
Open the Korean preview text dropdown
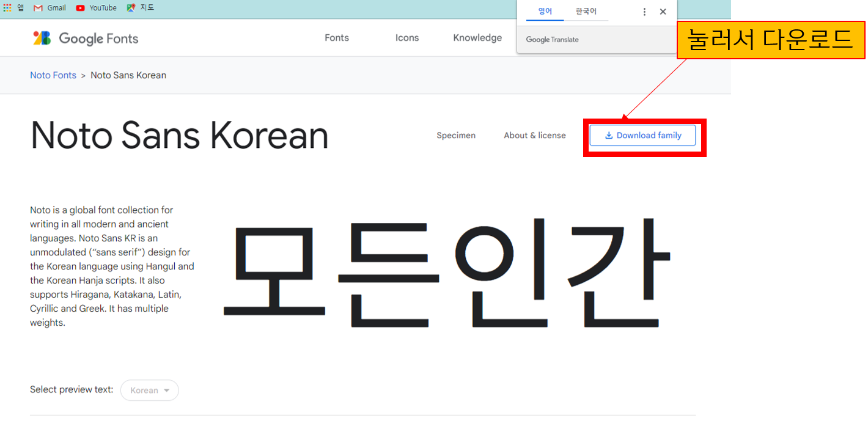click(x=150, y=391)
